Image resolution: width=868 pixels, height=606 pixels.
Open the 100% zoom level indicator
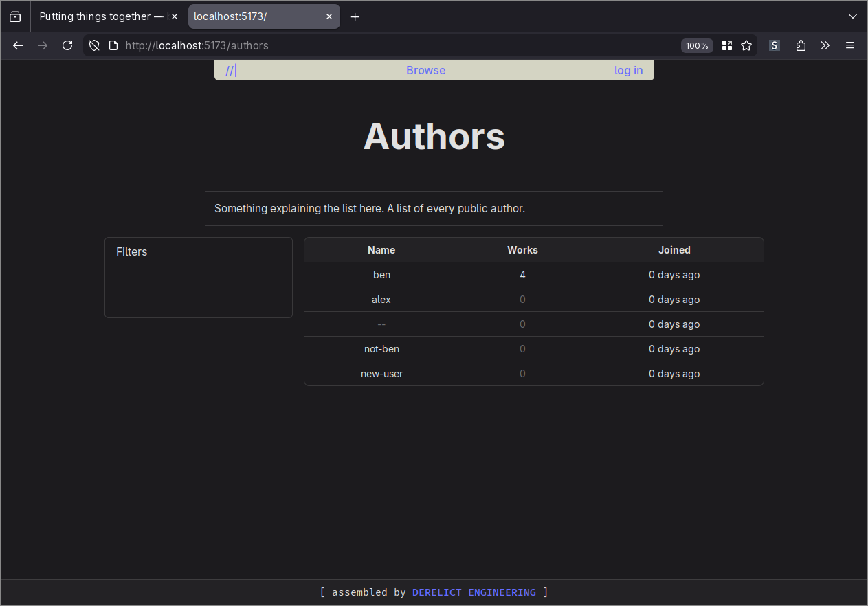tap(697, 45)
